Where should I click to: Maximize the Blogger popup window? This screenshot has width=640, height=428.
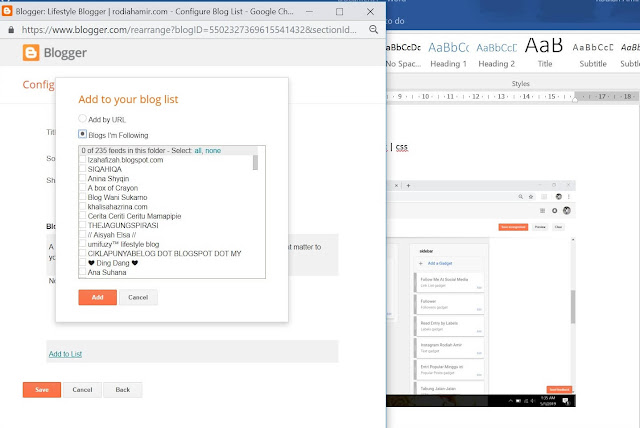pyautogui.click(x=339, y=11)
